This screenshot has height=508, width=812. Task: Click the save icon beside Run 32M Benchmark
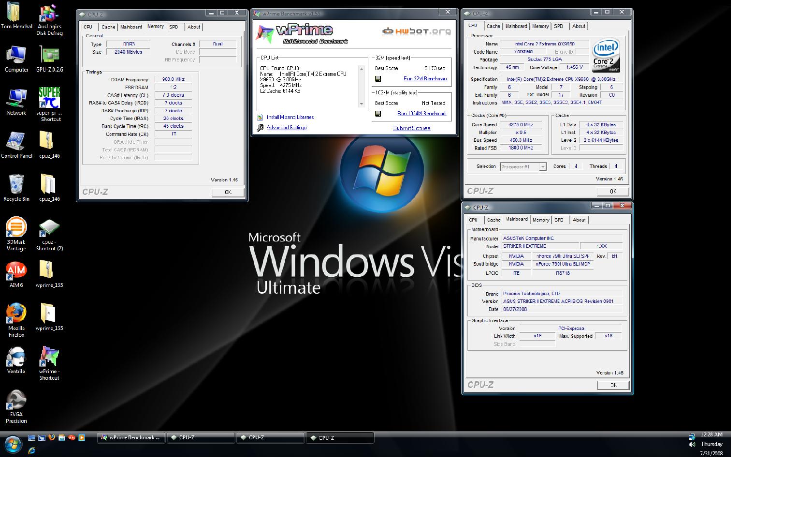click(378, 79)
